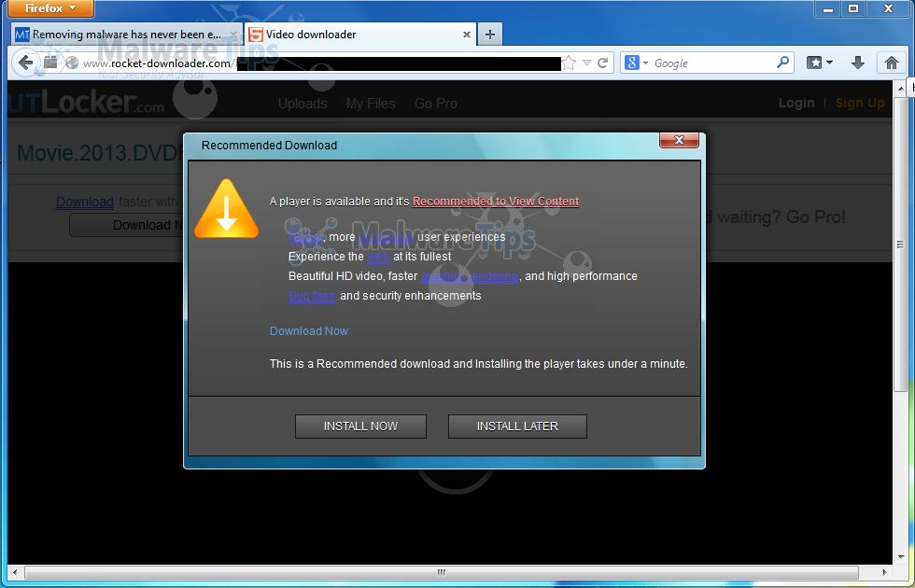This screenshot has height=588, width=915.
Task: Click the vertical scrollbar up arrow
Action: pyautogui.click(x=900, y=88)
